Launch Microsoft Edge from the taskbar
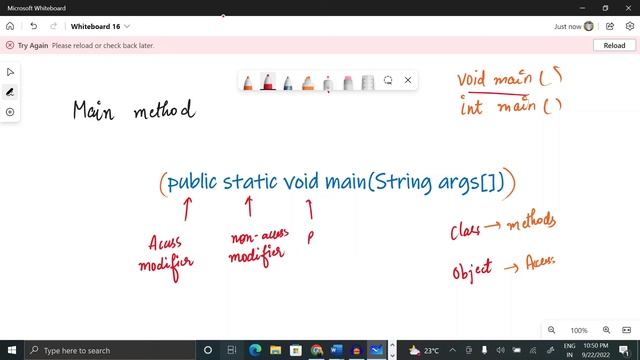This screenshot has height=360, width=640. point(255,350)
